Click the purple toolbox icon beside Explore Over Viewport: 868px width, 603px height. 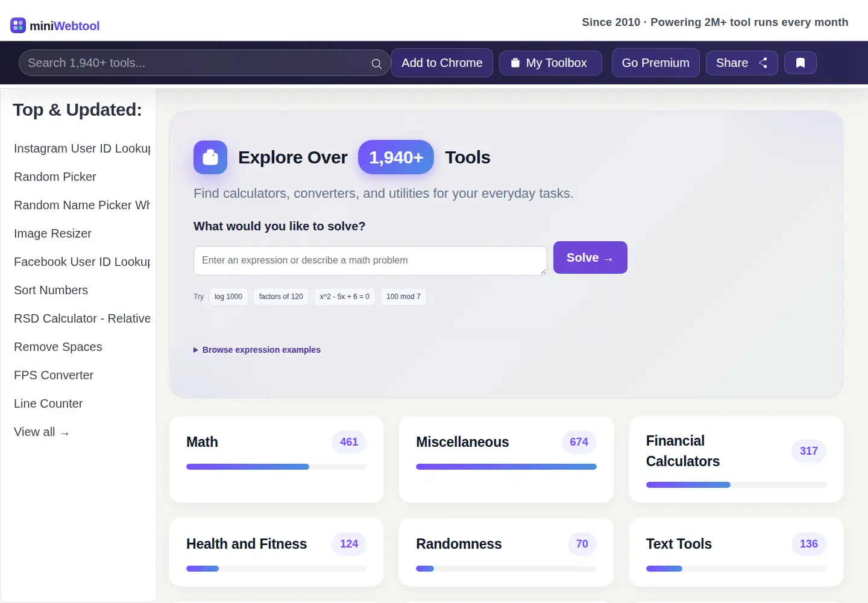(x=210, y=157)
